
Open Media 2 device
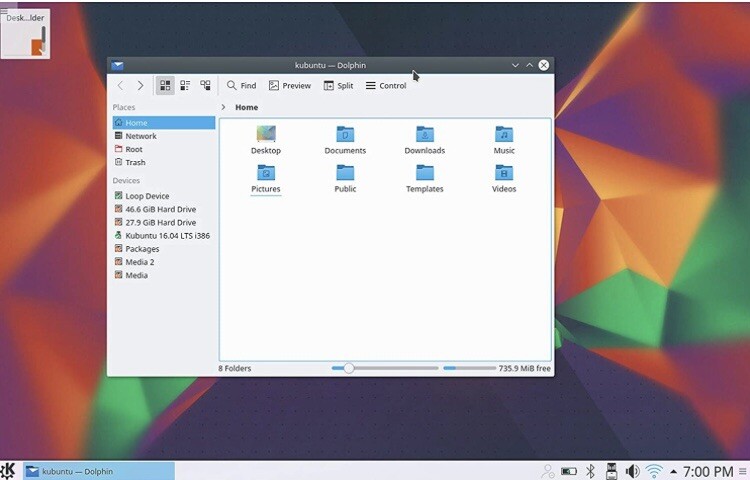pyautogui.click(x=164, y=262)
